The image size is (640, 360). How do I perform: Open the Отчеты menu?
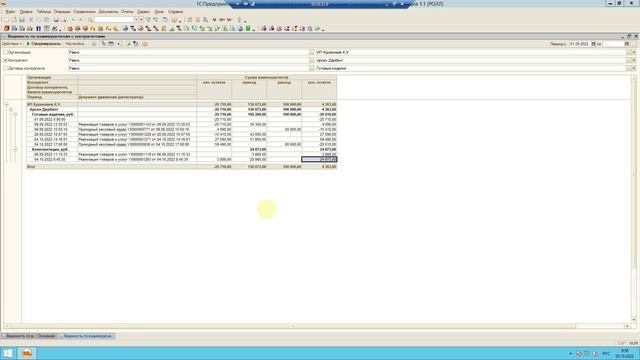pyautogui.click(x=127, y=12)
